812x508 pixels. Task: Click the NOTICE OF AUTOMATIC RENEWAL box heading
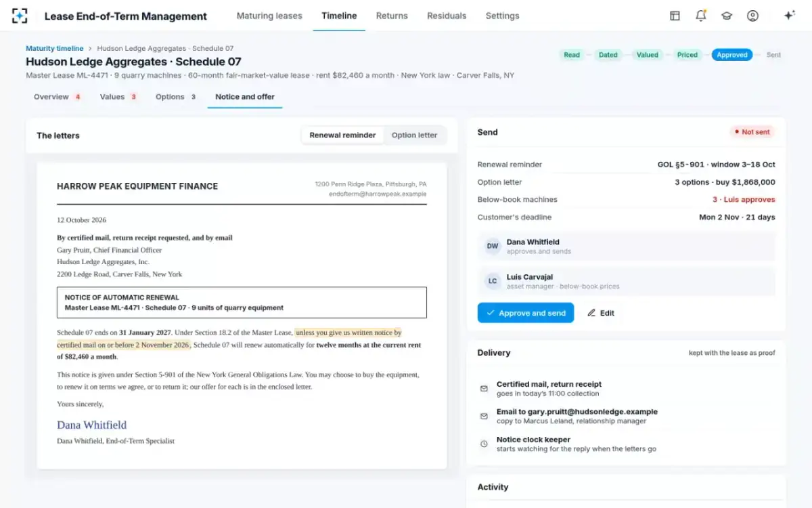pyautogui.click(x=122, y=297)
